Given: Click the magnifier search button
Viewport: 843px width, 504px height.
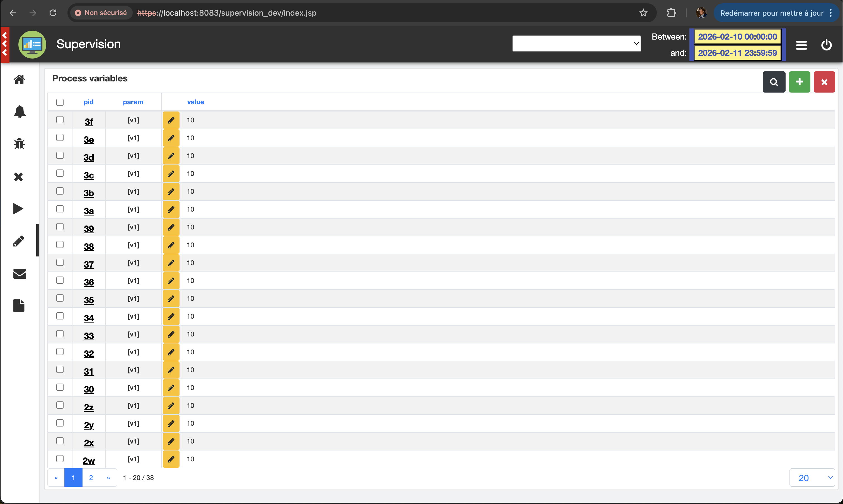Looking at the screenshot, I should click(x=774, y=82).
